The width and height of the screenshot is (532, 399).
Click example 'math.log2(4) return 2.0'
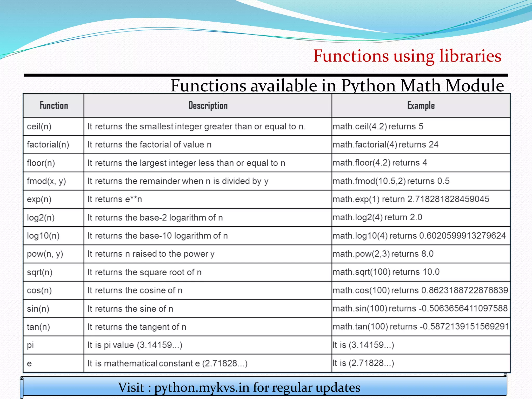tap(377, 217)
